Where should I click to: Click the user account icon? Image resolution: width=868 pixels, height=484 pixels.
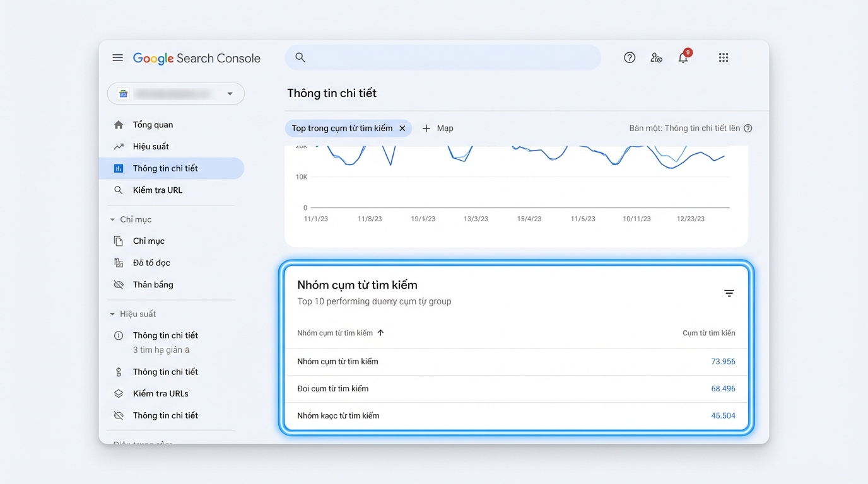pyautogui.click(x=656, y=58)
